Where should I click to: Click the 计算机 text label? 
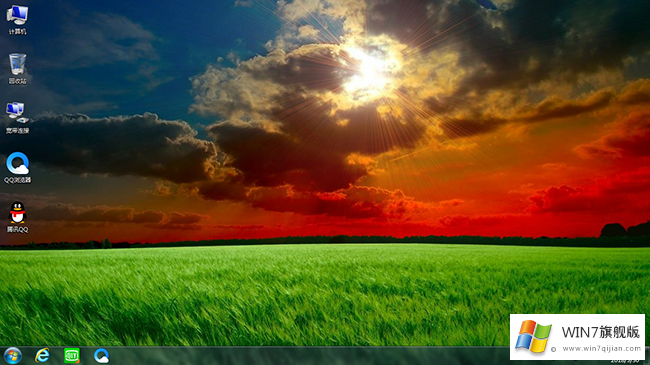point(17,32)
